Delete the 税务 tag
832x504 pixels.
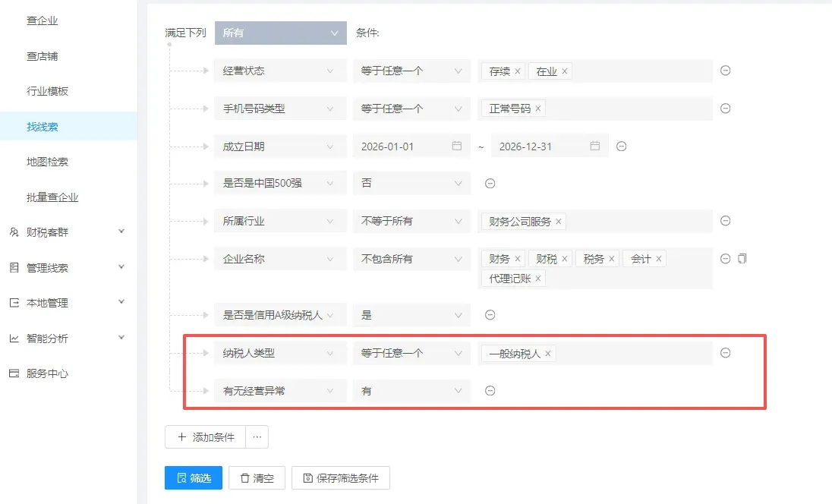coord(612,259)
